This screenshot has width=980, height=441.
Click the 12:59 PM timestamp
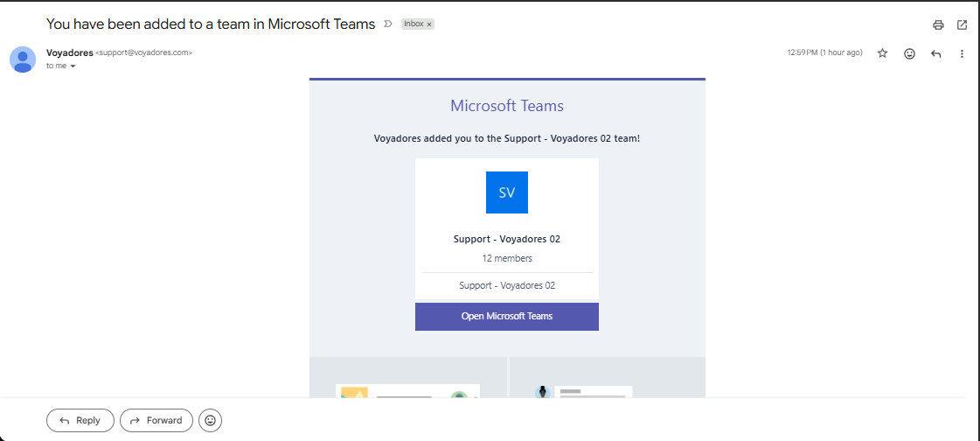point(825,53)
